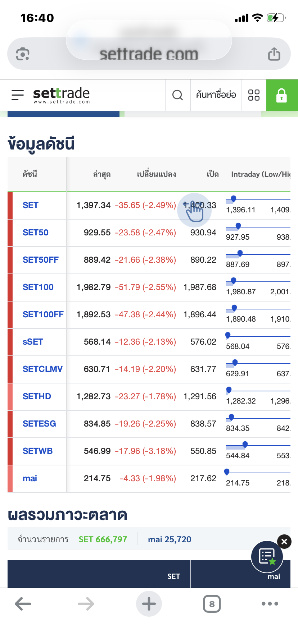
Task: Open the settrade hamburger menu
Action: point(18,95)
